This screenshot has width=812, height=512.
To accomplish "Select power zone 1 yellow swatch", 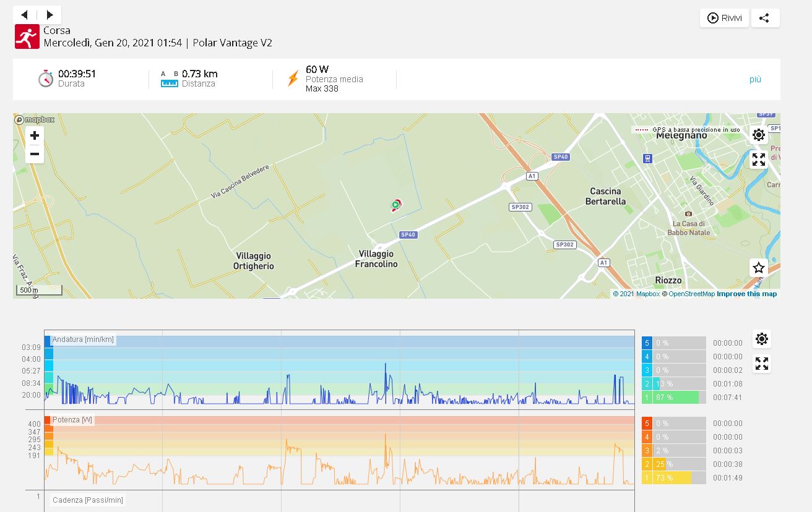I will click(647, 477).
